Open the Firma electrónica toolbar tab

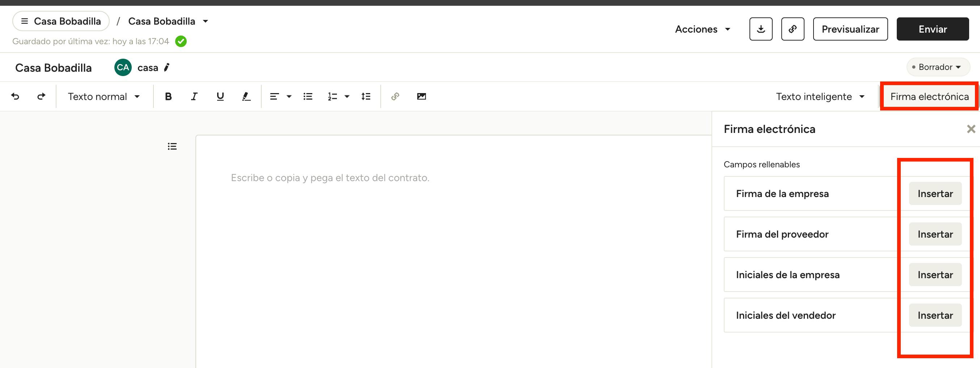click(x=929, y=96)
